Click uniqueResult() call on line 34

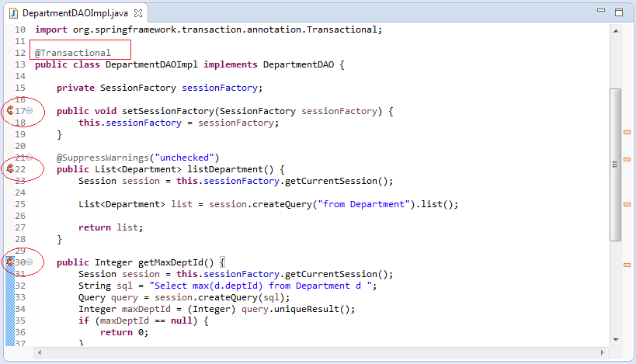tap(311, 309)
